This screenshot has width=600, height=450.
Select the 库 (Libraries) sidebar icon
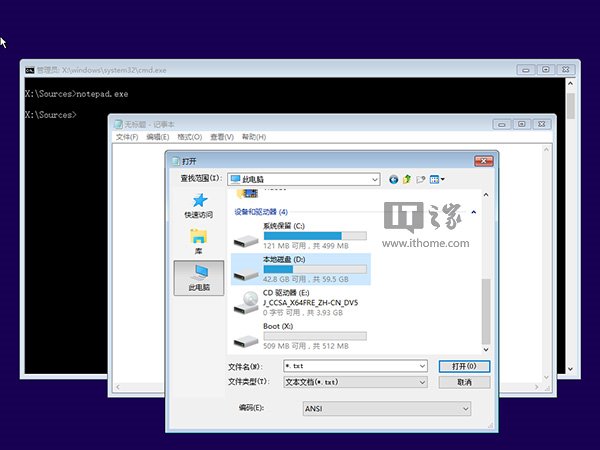(x=198, y=240)
